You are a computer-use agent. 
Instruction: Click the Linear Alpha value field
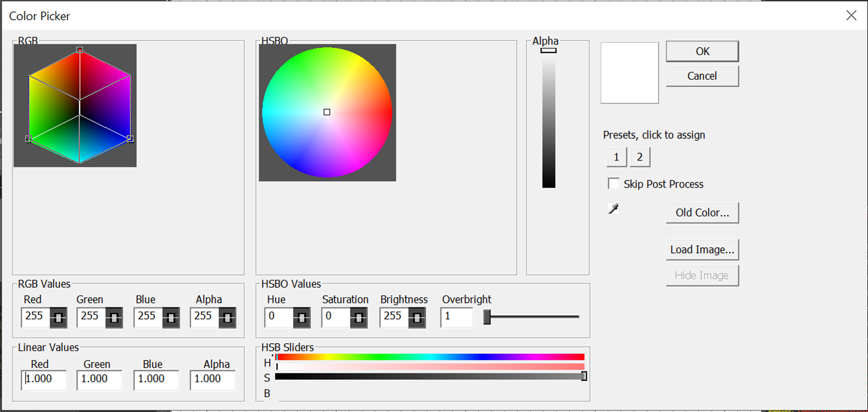pyautogui.click(x=213, y=380)
